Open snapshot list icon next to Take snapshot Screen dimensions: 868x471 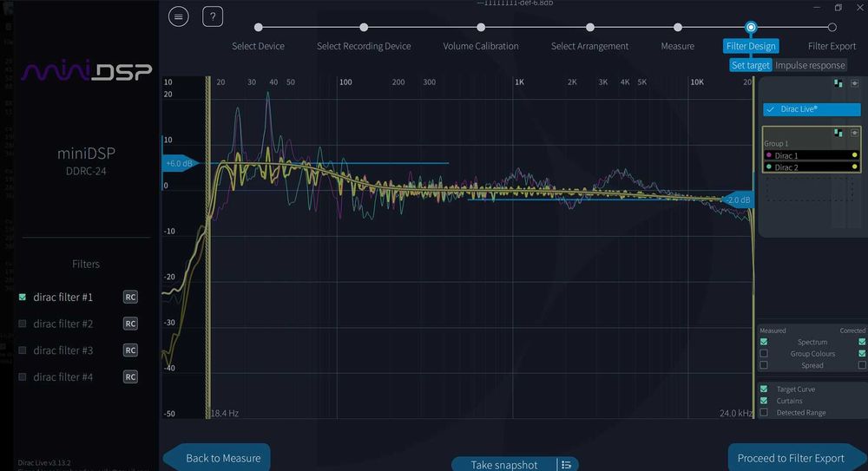566,465
